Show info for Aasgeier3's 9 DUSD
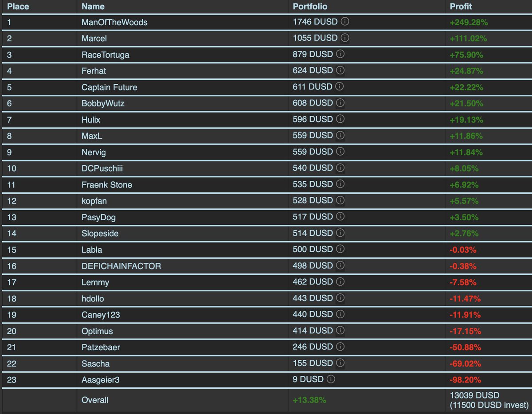The width and height of the screenshot is (532, 414). pyautogui.click(x=331, y=379)
